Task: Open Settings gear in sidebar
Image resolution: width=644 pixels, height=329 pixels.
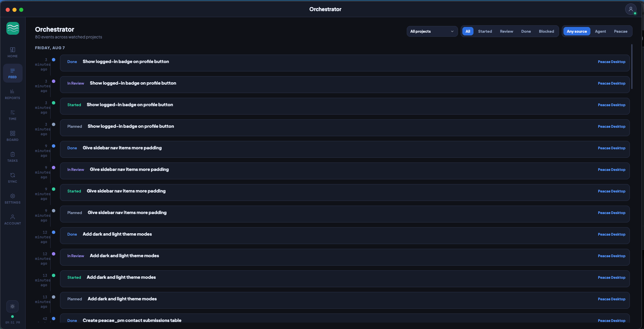Action: click(x=12, y=199)
